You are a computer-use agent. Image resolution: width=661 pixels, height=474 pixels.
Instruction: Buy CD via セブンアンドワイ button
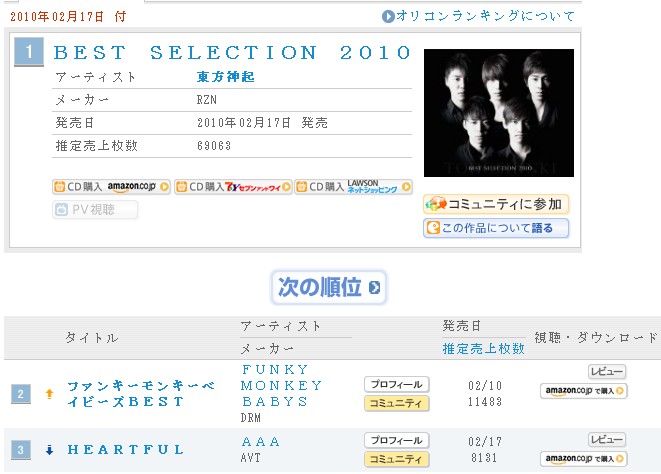point(233,187)
